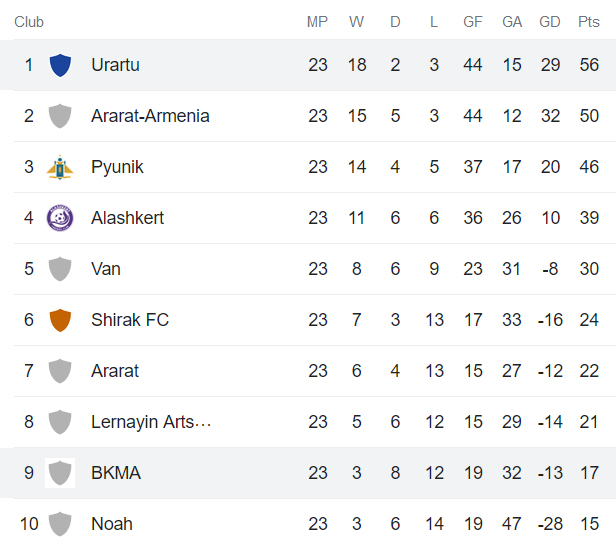This screenshot has height=557, width=616.
Task: Open the Ararat-Armenia team link
Action: (x=150, y=116)
